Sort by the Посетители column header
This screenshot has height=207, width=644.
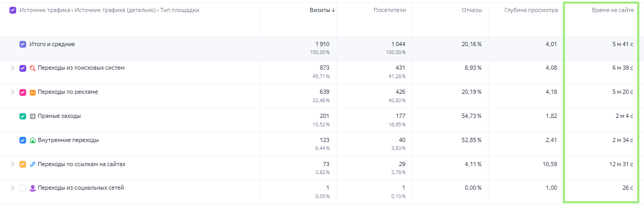point(390,10)
